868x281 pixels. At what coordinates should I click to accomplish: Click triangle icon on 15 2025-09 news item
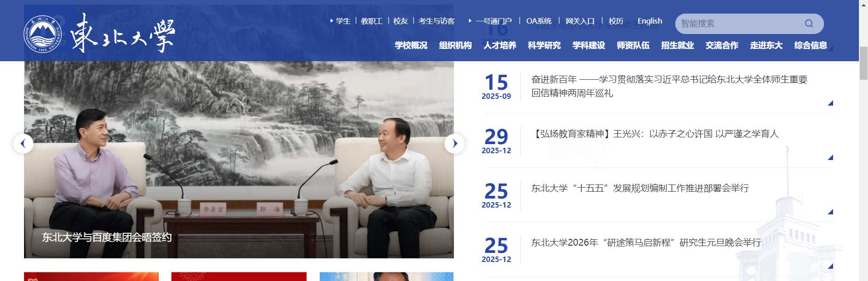tap(830, 103)
